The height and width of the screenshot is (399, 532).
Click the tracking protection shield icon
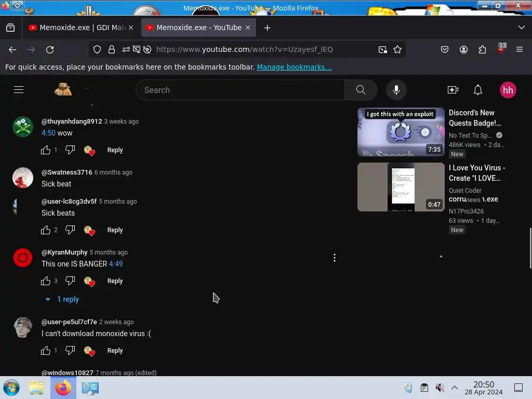(x=97, y=49)
